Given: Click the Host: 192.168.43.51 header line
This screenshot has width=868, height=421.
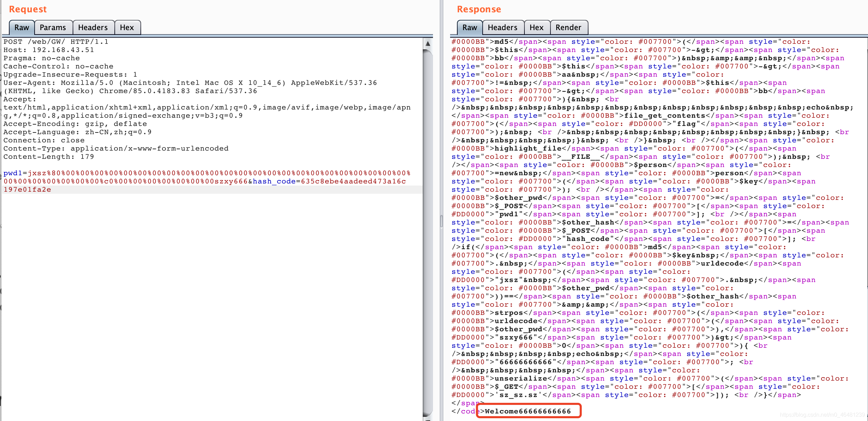Looking at the screenshot, I should (x=49, y=50).
